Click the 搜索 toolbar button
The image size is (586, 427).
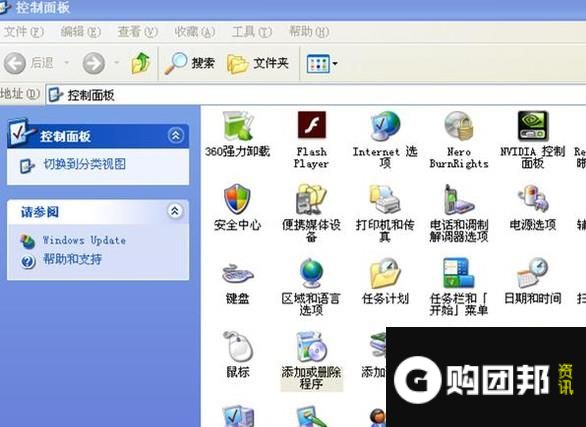pyautogui.click(x=190, y=63)
